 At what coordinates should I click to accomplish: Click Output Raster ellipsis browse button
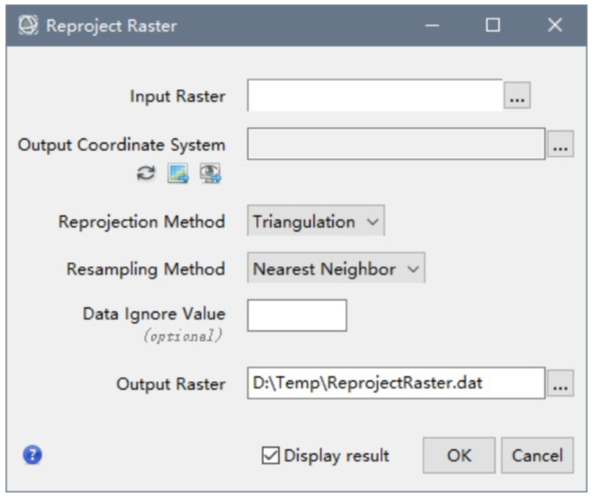click(560, 383)
